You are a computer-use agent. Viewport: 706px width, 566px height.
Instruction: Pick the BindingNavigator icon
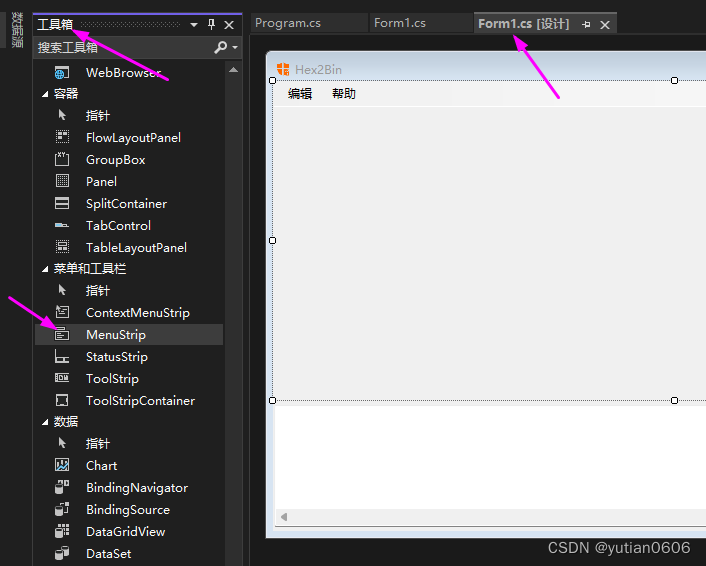click(x=62, y=487)
